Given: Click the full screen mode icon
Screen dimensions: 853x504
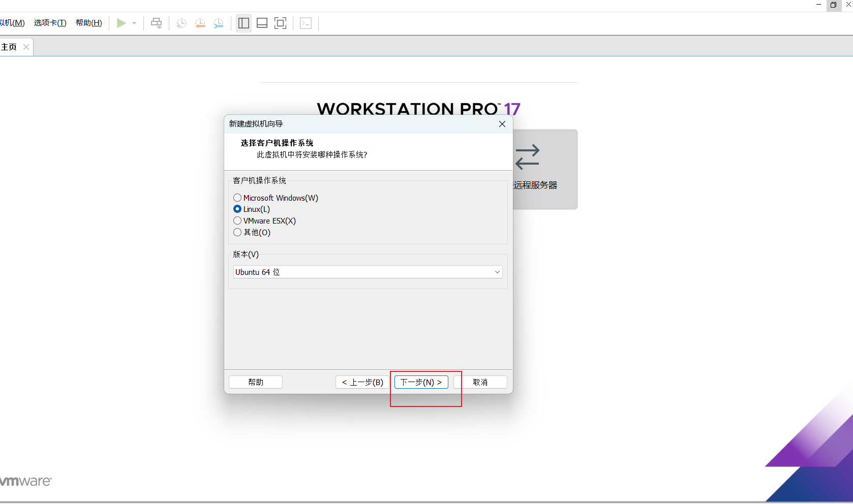Looking at the screenshot, I should point(280,23).
